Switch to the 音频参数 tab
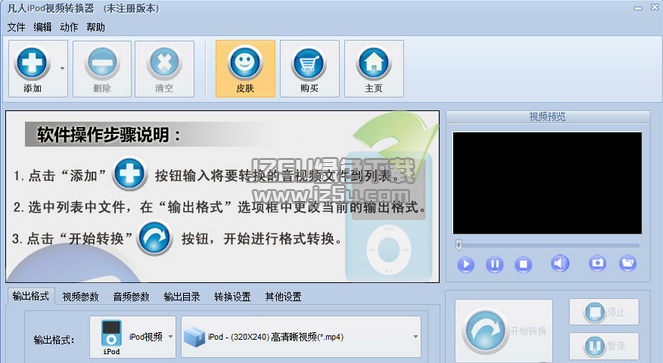 (131, 297)
